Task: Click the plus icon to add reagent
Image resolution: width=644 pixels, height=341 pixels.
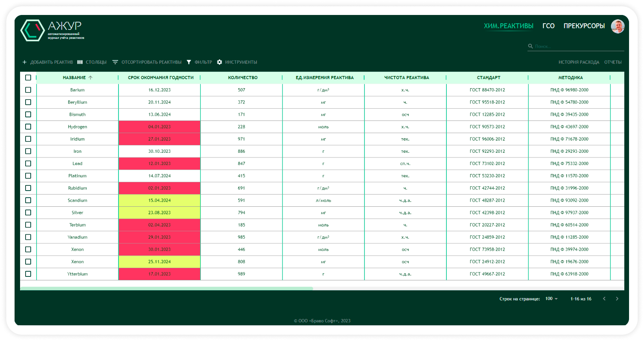Action: click(24, 62)
